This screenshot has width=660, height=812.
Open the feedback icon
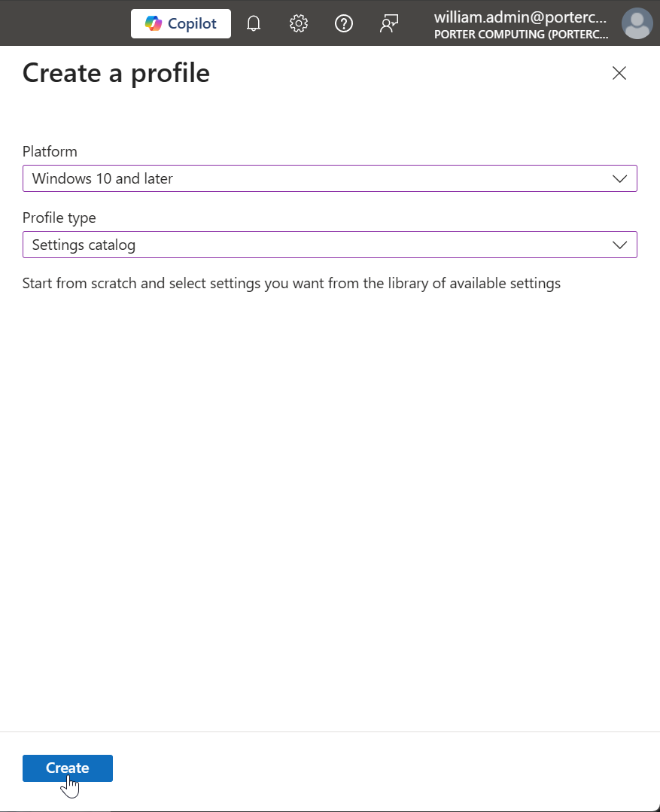tap(389, 24)
